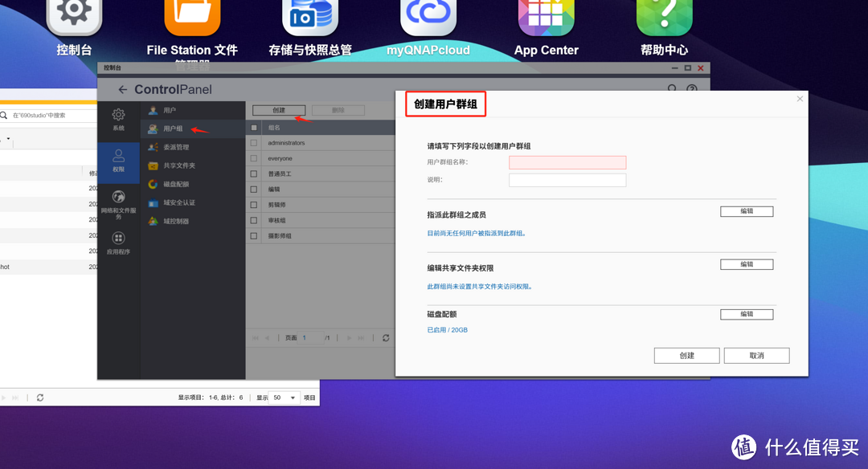The width and height of the screenshot is (868, 469).
Task: Click 编辑 button for 指派此群组之成员
Action: 746,212
